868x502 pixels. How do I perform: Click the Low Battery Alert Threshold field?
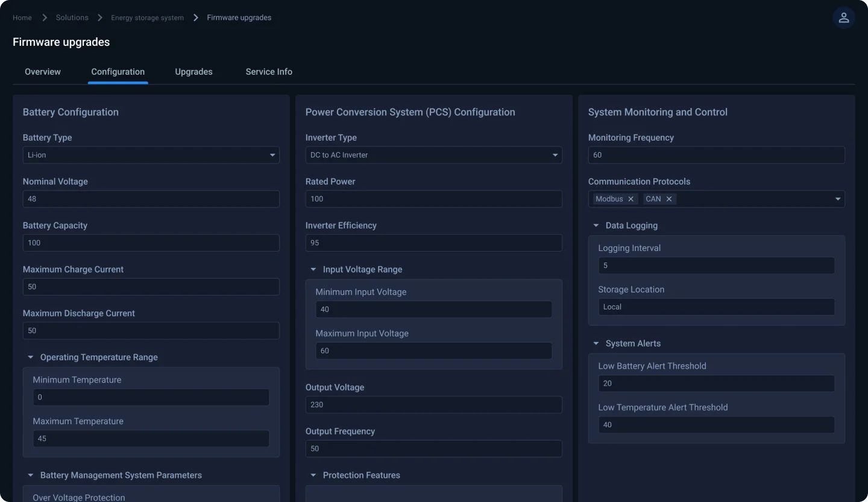click(x=716, y=384)
